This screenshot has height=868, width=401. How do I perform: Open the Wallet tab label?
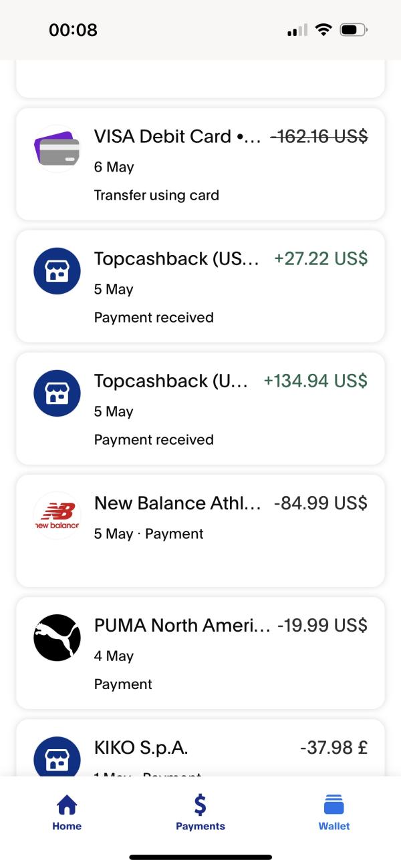tap(334, 826)
